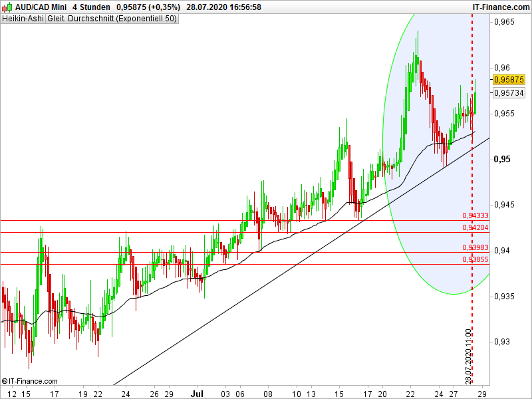Open the IT-Finance.com link at top right
This screenshot has height=399, width=532.
click(499, 5)
